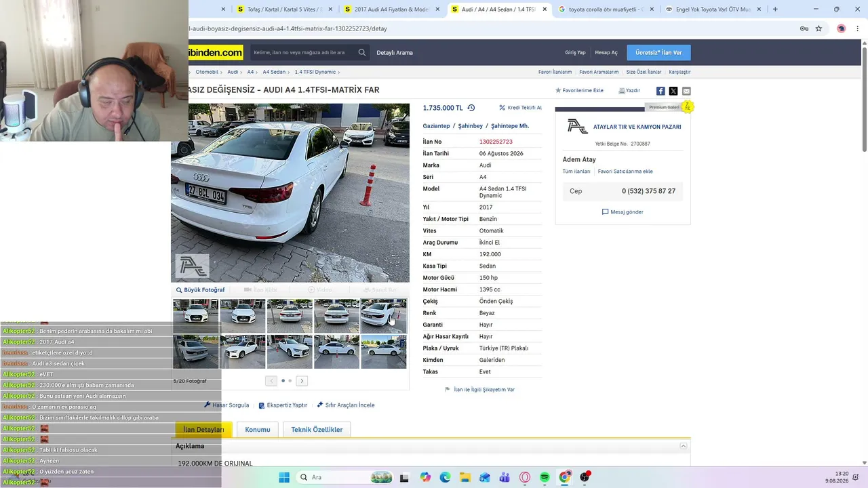This screenshot has width=868, height=488.
Task: Click the seller logo in Atadlar gallery card
Action: pyautogui.click(x=578, y=127)
